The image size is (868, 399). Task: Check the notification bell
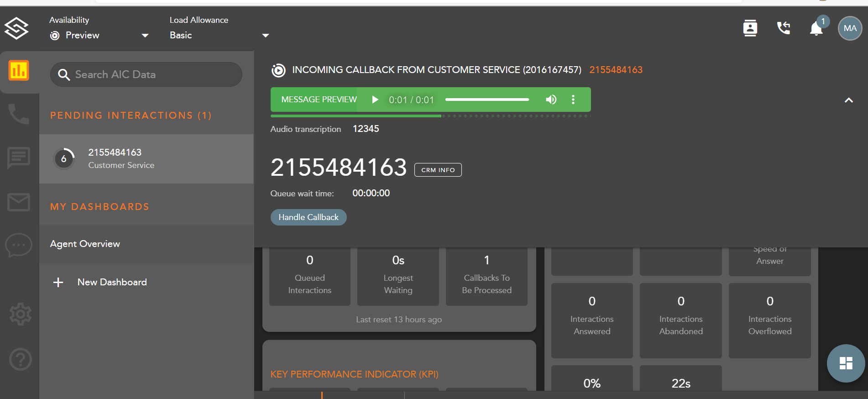click(816, 29)
